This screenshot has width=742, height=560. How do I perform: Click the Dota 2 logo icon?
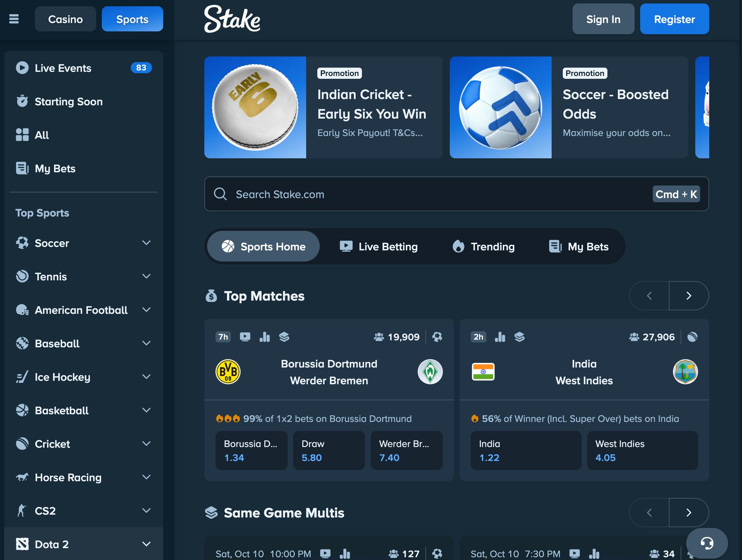(x=22, y=544)
